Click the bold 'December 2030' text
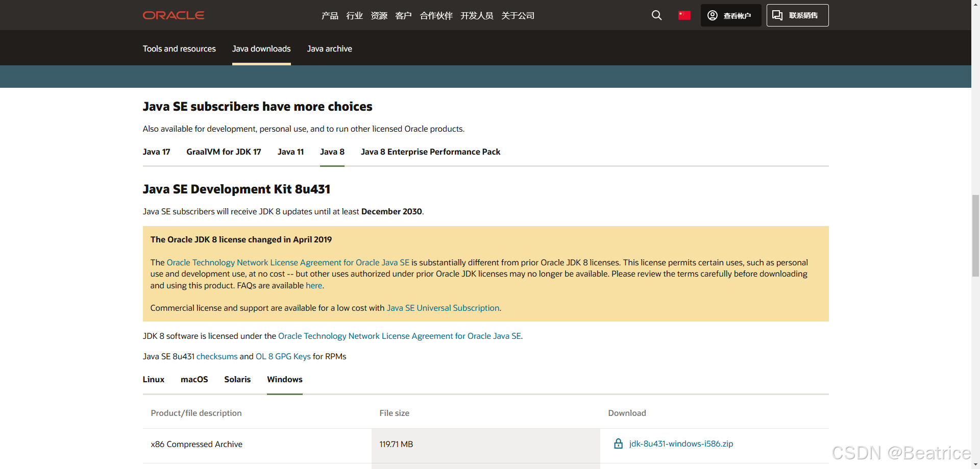The width and height of the screenshot is (980, 469). (391, 211)
